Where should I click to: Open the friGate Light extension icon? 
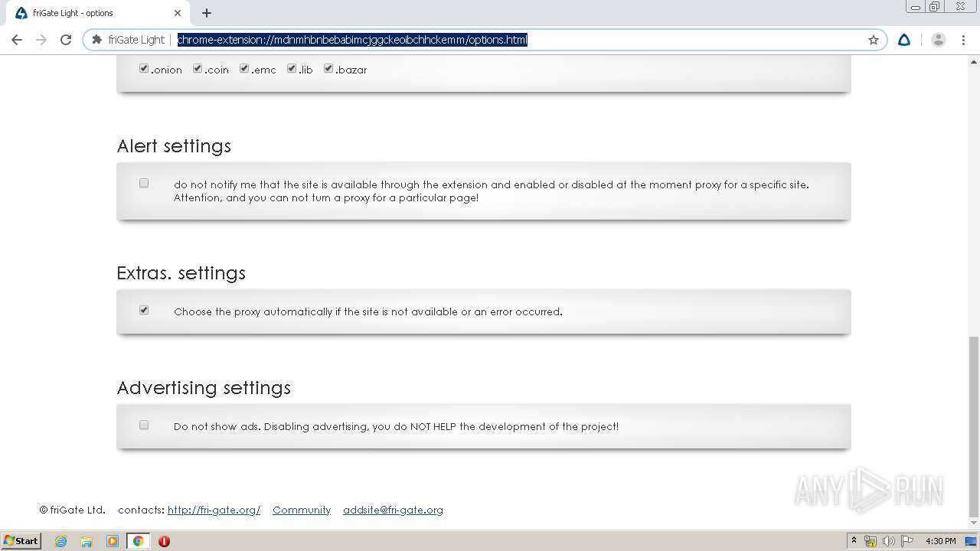point(904,40)
